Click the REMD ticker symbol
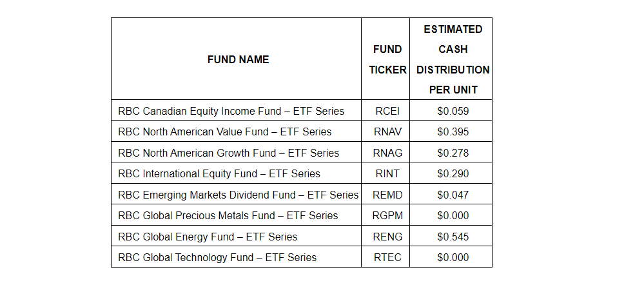 pyautogui.click(x=387, y=195)
